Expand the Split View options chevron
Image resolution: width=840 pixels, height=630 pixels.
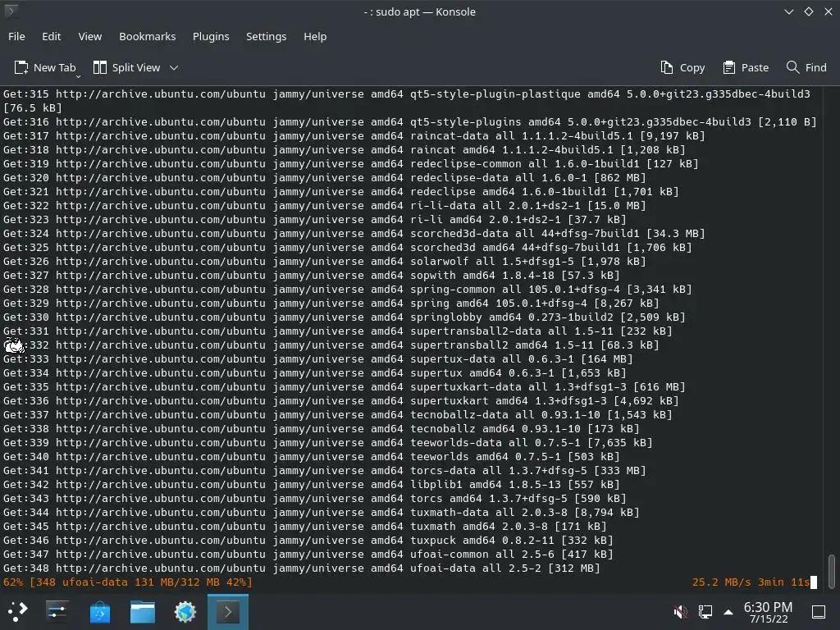coord(174,67)
